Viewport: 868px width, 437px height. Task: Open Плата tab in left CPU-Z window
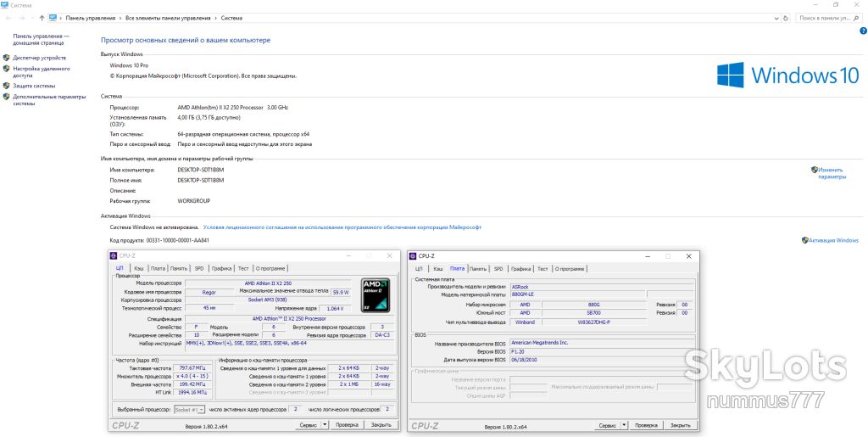[x=158, y=269]
